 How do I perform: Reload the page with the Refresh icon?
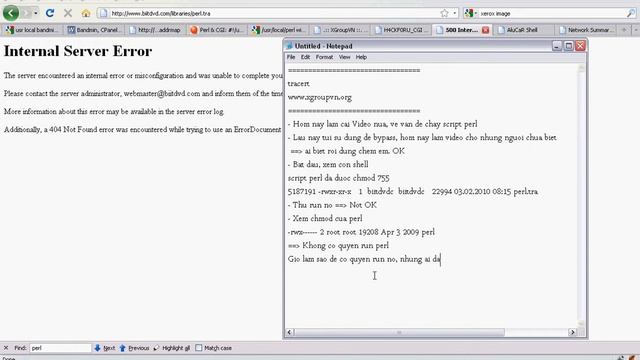pos(50,13)
